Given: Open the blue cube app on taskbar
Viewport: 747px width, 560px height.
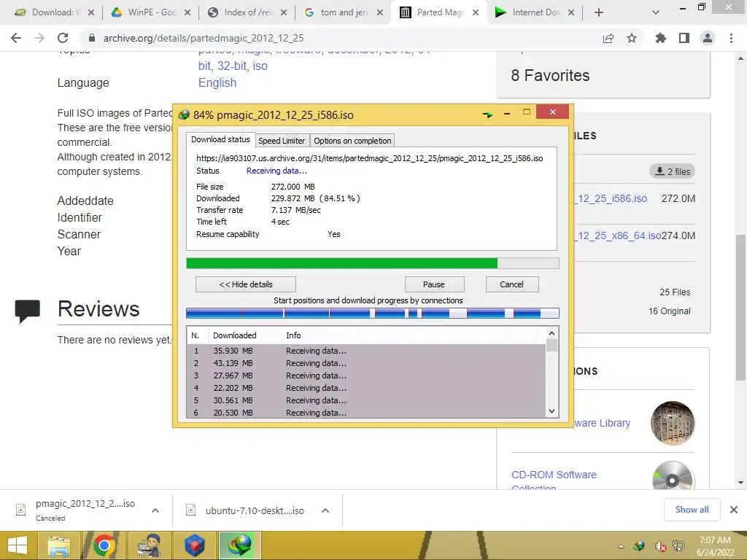Looking at the screenshot, I should point(194,545).
